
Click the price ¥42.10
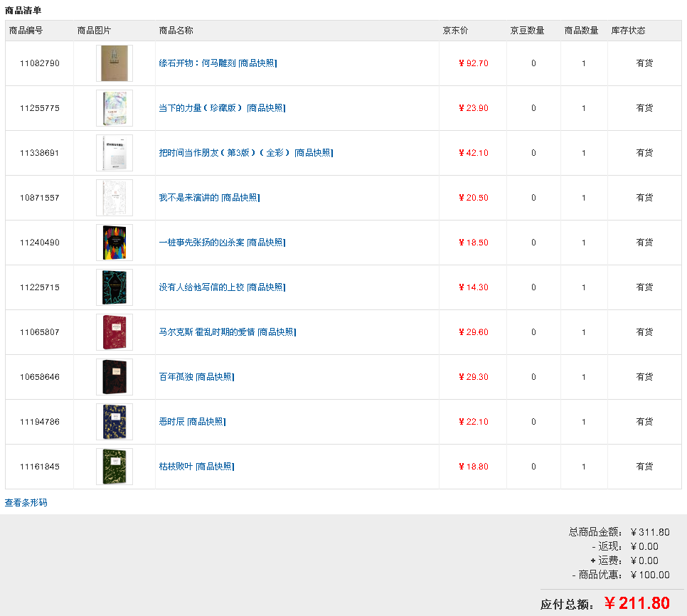tap(473, 152)
